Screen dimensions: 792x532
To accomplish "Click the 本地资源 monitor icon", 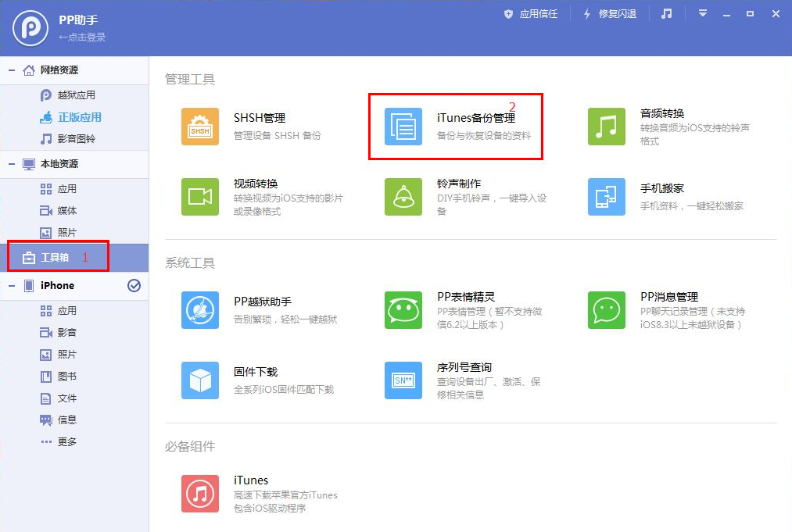I will click(x=29, y=164).
